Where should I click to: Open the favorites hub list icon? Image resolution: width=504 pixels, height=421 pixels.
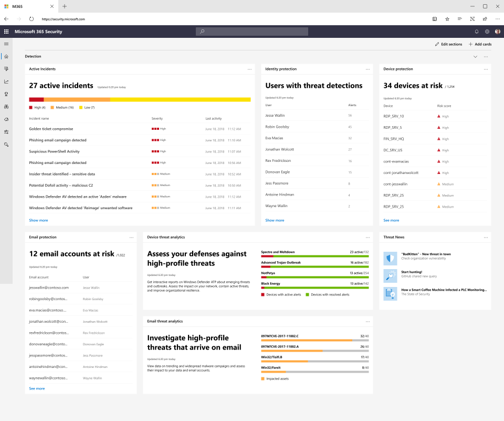[460, 19]
